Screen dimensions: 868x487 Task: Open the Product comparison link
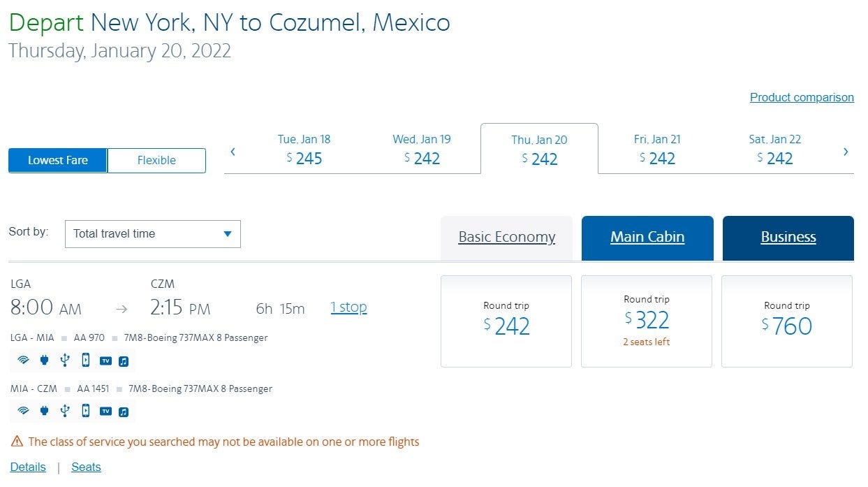pyautogui.click(x=802, y=97)
